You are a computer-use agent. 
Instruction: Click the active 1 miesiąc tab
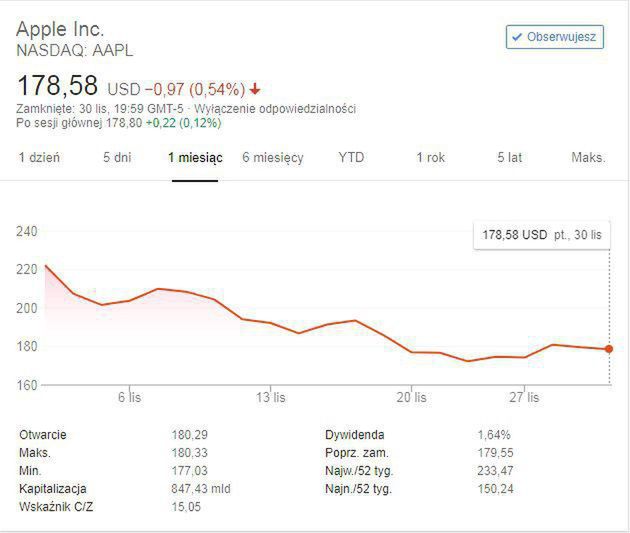[195, 158]
